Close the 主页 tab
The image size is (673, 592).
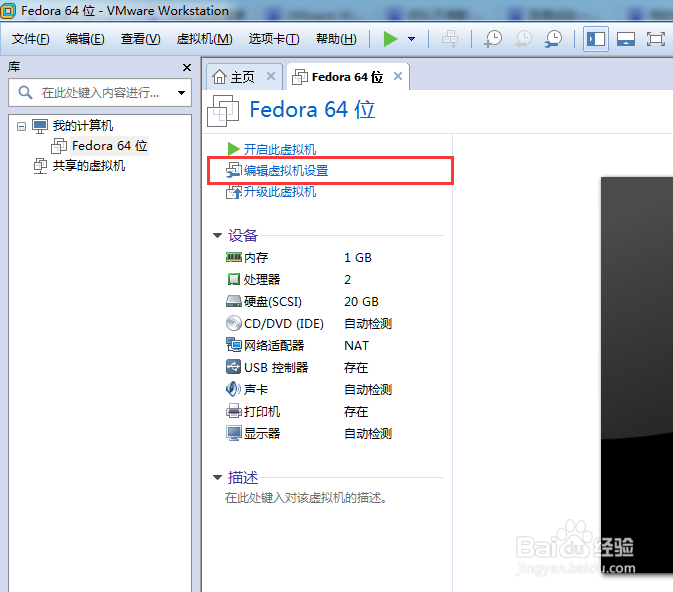(271, 76)
